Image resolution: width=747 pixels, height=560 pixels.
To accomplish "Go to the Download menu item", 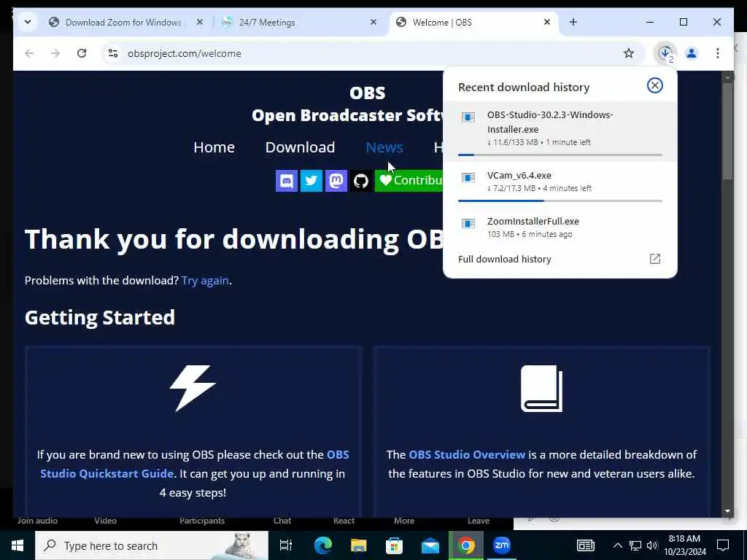I will tap(300, 147).
